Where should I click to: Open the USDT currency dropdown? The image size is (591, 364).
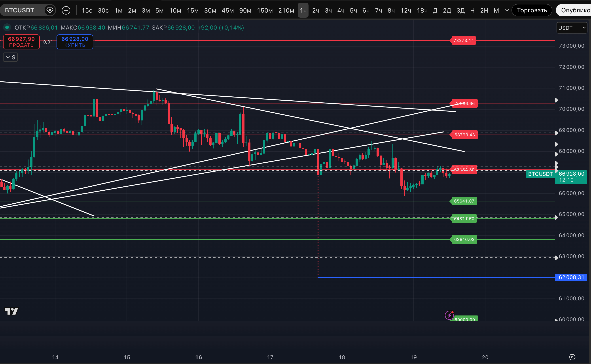[572, 28]
